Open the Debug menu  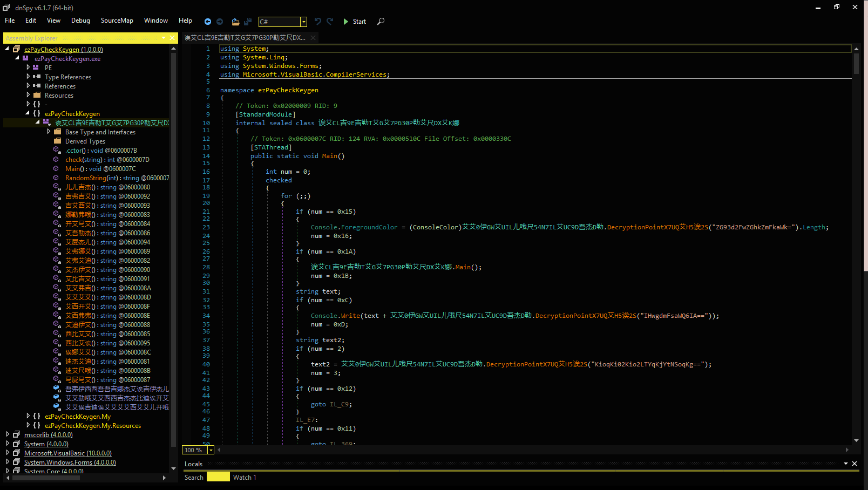click(x=80, y=21)
